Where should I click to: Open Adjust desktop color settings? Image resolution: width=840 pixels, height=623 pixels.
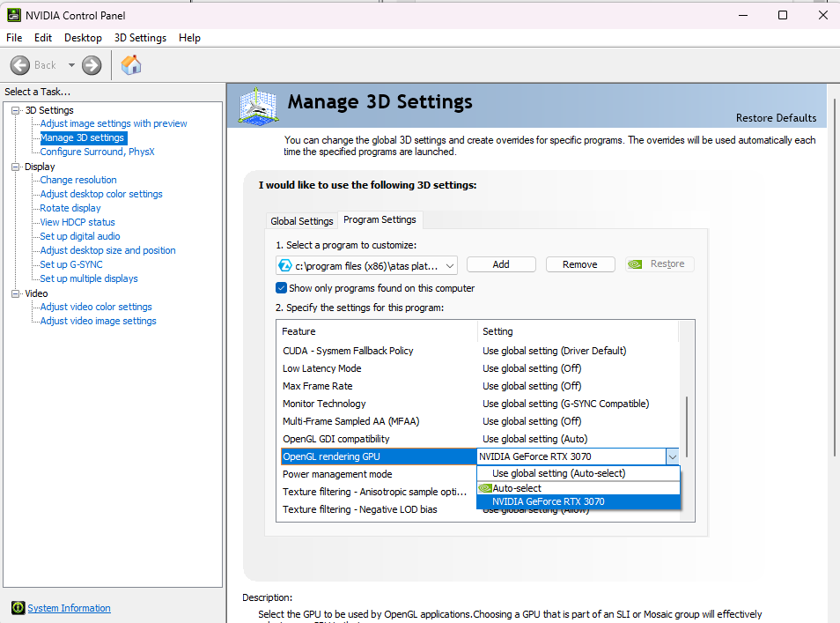click(x=101, y=194)
